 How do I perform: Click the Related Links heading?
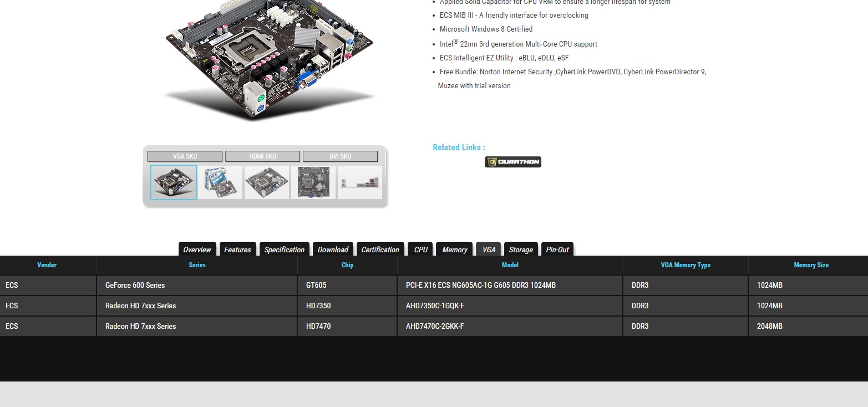(x=459, y=147)
